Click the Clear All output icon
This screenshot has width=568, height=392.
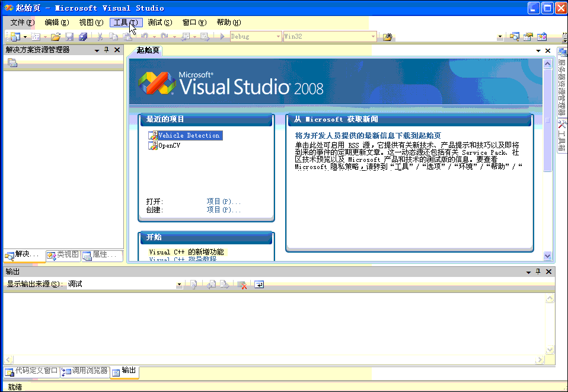click(x=242, y=285)
